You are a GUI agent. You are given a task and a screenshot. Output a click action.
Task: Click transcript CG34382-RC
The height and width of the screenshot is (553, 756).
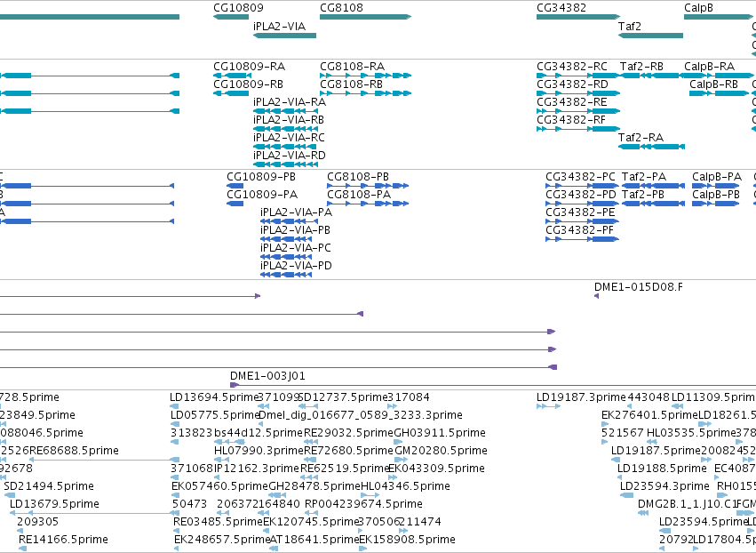click(x=572, y=67)
